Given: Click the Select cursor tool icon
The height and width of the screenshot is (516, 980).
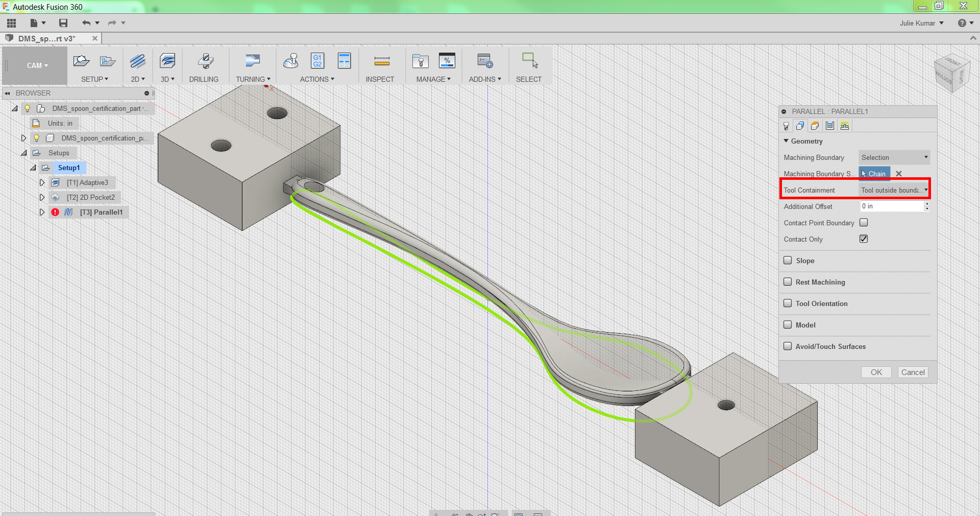Looking at the screenshot, I should (x=530, y=61).
